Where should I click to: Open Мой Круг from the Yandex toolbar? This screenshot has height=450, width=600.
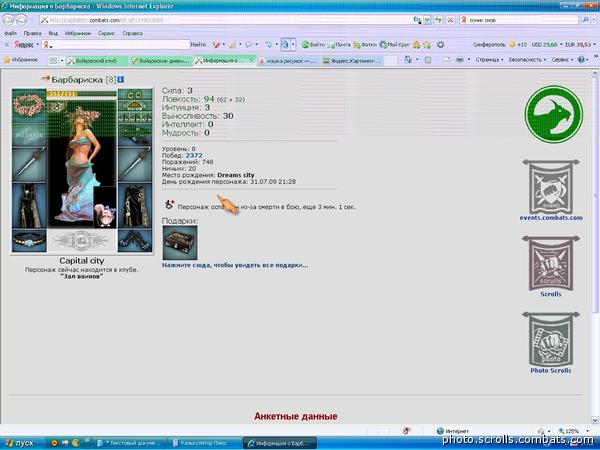pyautogui.click(x=394, y=45)
